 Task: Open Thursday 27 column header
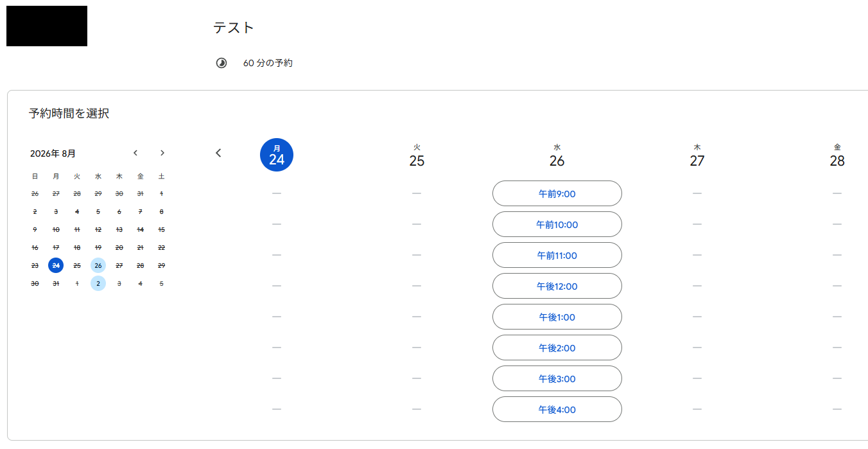pyautogui.click(x=697, y=155)
